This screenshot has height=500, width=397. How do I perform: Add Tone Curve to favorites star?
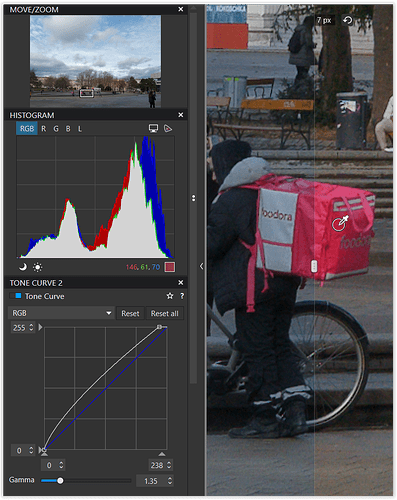[x=170, y=296]
